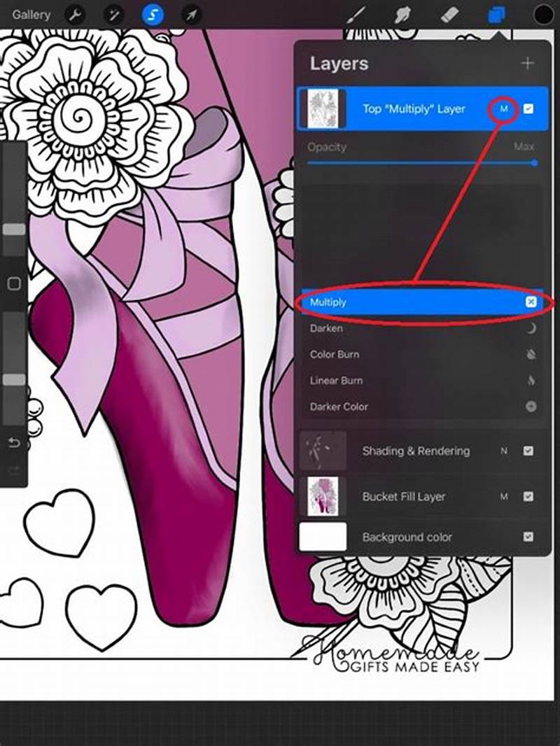The image size is (560, 746).
Task: Select the Eraser tool
Action: [x=449, y=15]
